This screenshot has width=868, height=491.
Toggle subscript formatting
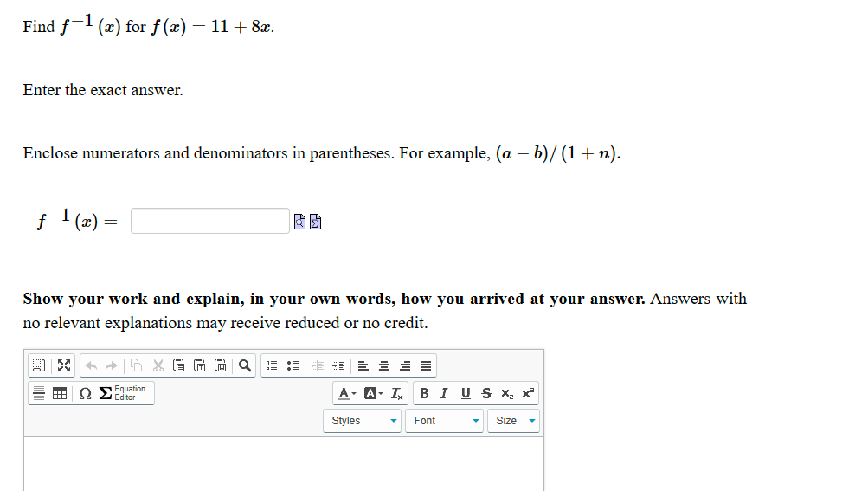click(x=507, y=393)
